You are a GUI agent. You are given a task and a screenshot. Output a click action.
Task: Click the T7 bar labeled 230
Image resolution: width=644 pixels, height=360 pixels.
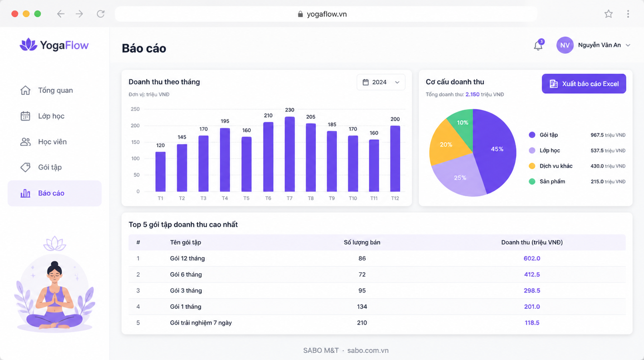pos(289,154)
